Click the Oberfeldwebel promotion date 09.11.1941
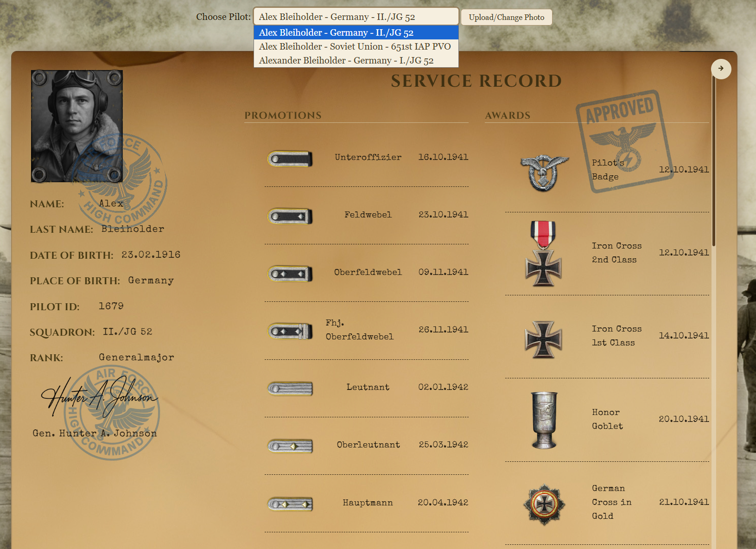The width and height of the screenshot is (756, 549). click(443, 272)
